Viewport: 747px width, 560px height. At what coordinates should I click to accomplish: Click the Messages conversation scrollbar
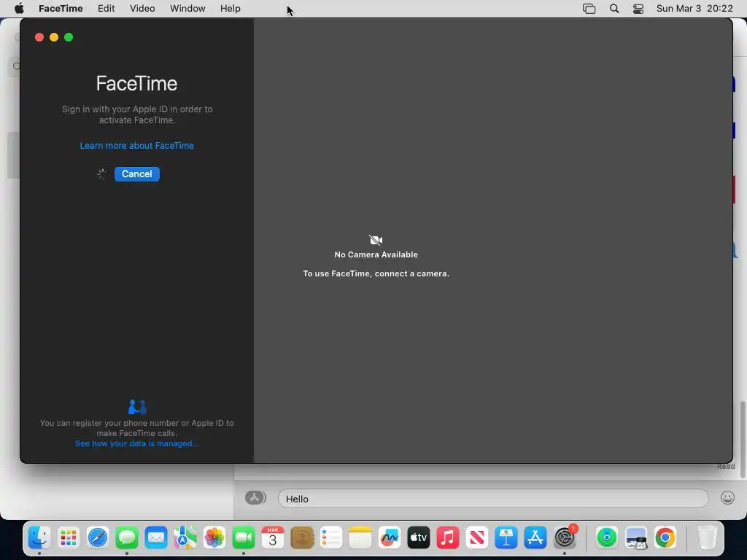tap(743, 439)
